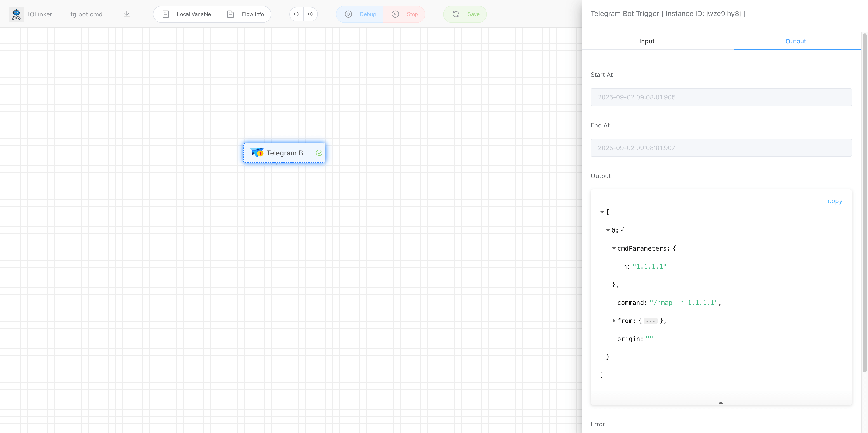Collapse the '0:' array entry

[x=608, y=230]
